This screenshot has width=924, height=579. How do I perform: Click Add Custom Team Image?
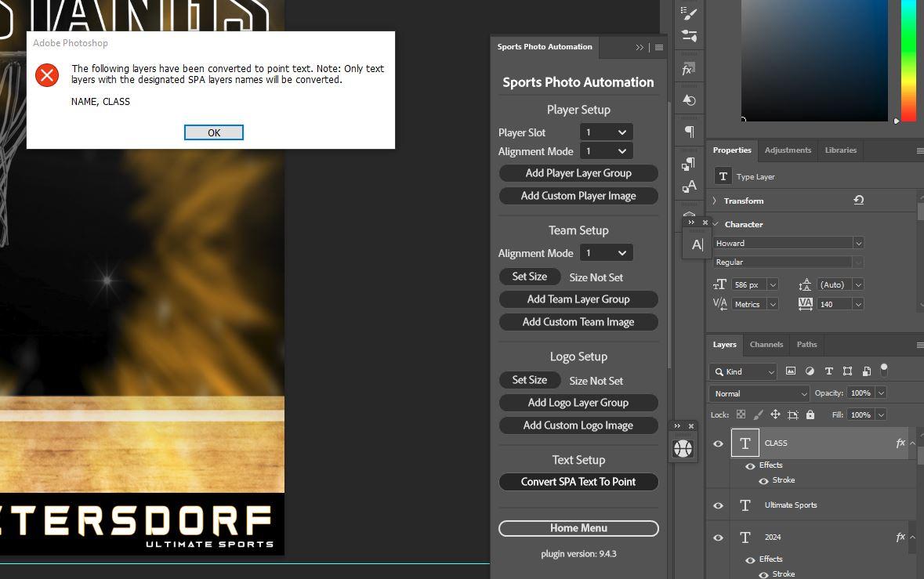click(x=578, y=322)
